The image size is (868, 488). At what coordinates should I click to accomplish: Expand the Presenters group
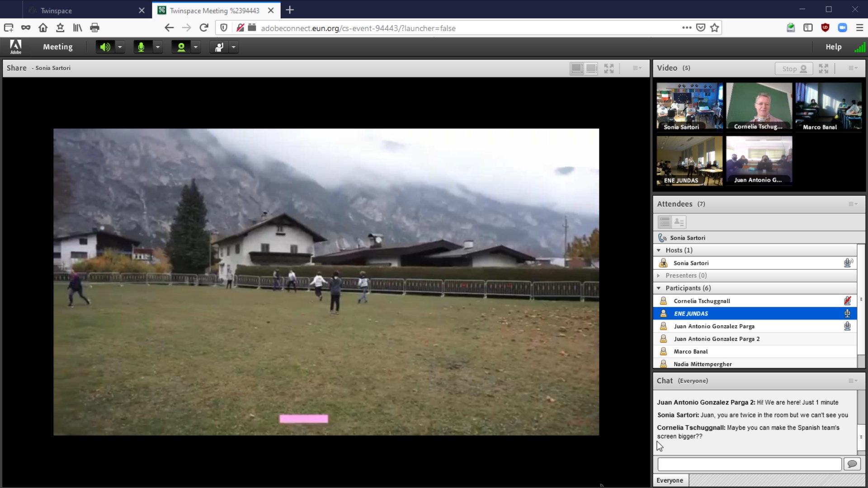click(x=659, y=276)
